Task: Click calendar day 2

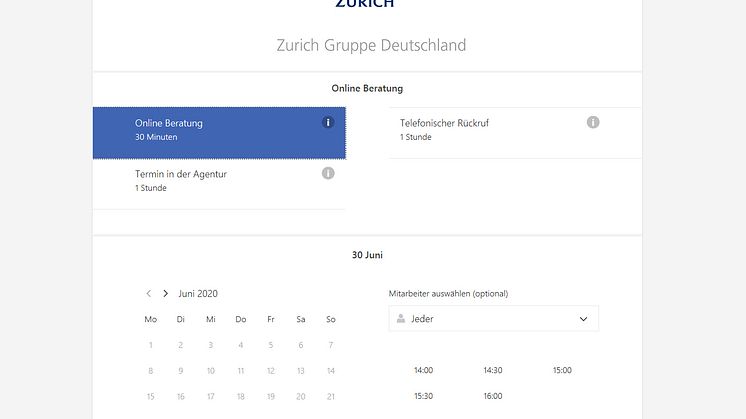Action: coord(180,345)
